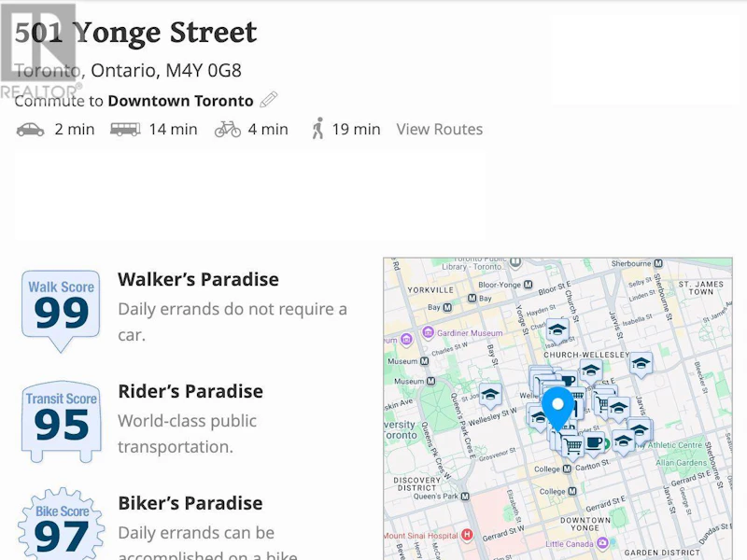Click the Biker's Paradise heading
Screen dimensions: 747x560
click(x=190, y=503)
